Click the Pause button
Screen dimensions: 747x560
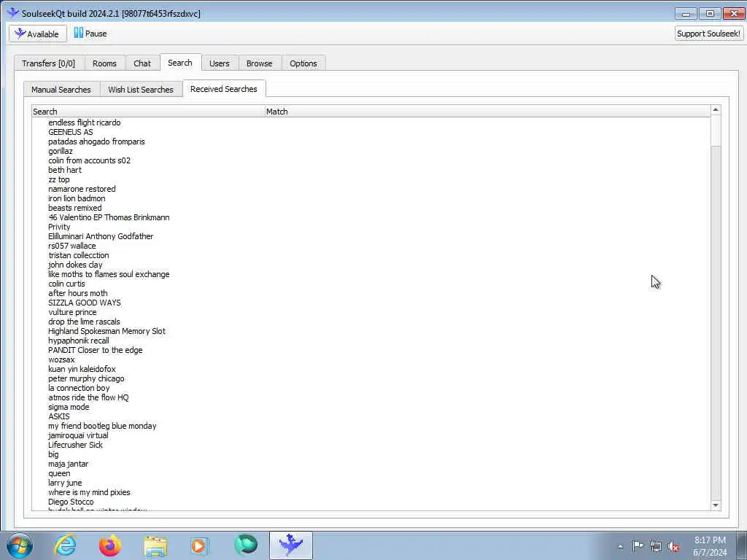click(x=90, y=34)
